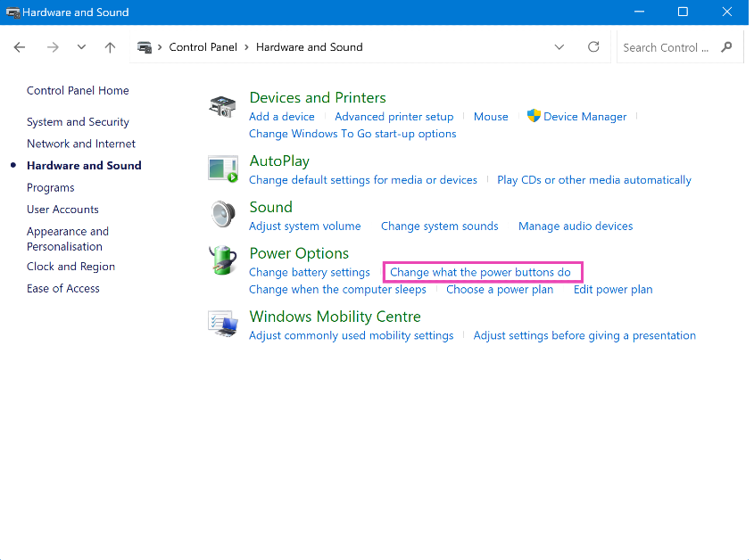Select Choose a power plan
The height and width of the screenshot is (560, 754).
[500, 290]
